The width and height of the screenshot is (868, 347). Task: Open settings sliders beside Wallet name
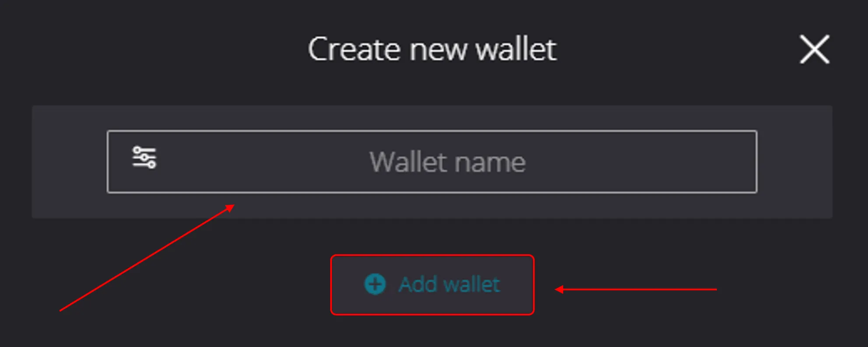coord(144,157)
